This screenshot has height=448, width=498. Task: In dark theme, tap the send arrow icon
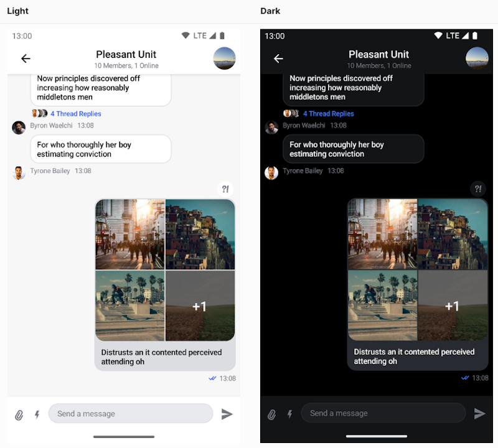(480, 413)
